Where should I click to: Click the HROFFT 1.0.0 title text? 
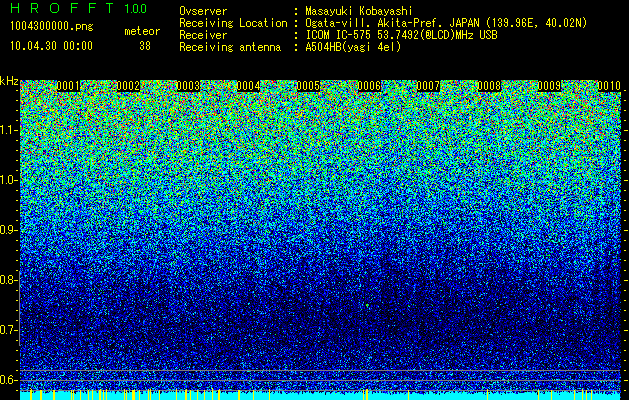click(x=79, y=8)
